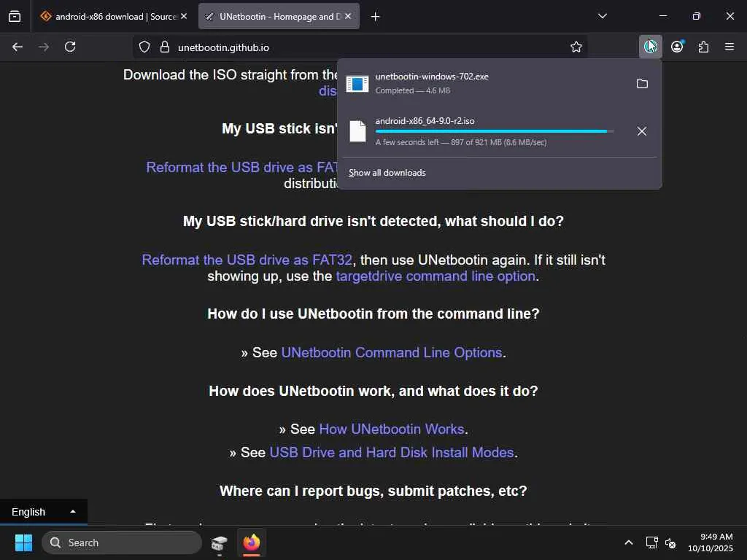
Task: Open the Firefox account icon
Action: 677,47
